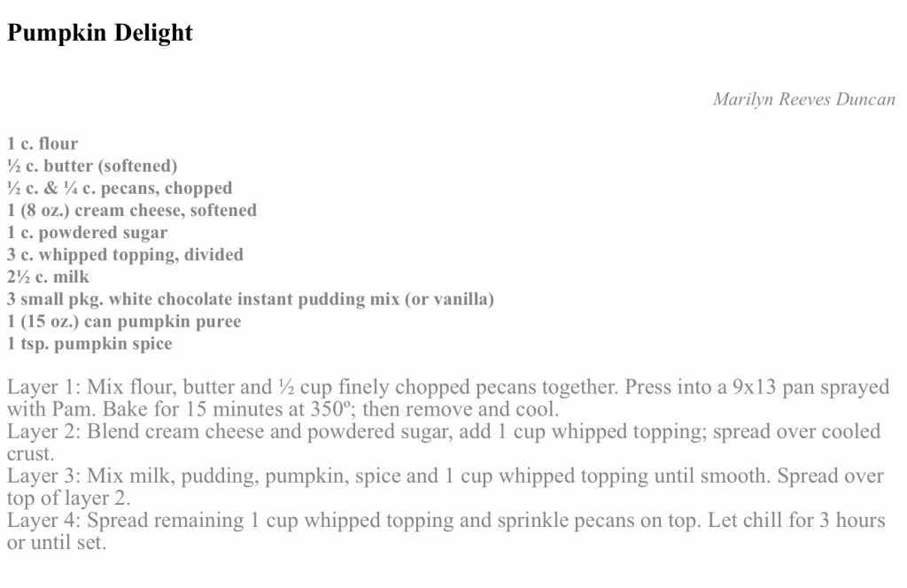This screenshot has height=588, width=907.
Task: Click the Pumpkin Delight recipe title
Action: [99, 34]
